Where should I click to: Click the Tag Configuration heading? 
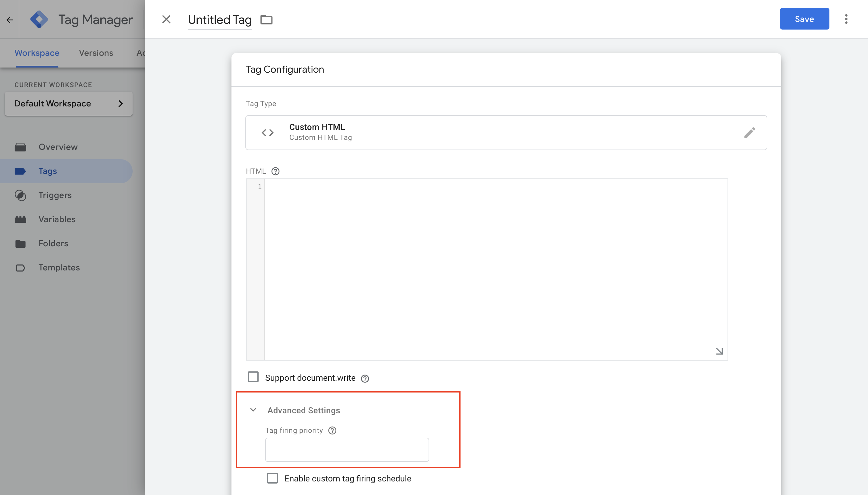point(285,69)
